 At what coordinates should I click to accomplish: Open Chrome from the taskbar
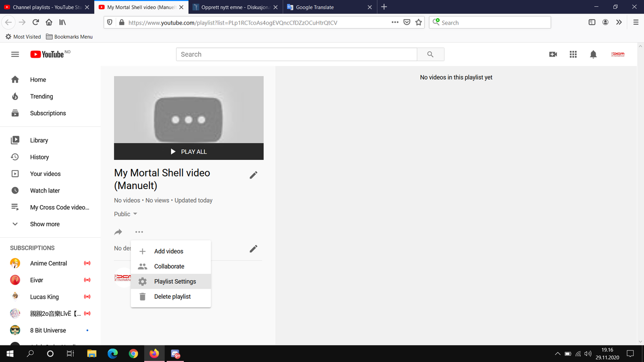point(133,353)
